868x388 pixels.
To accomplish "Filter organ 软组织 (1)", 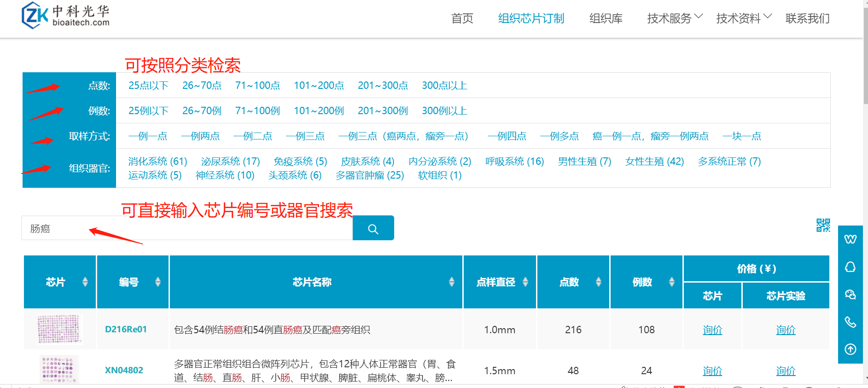I will point(440,175).
